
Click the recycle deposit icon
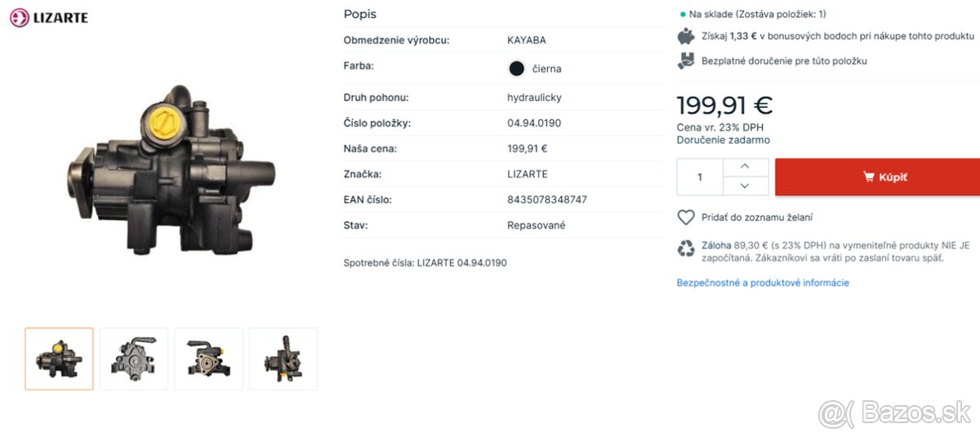coord(686,248)
